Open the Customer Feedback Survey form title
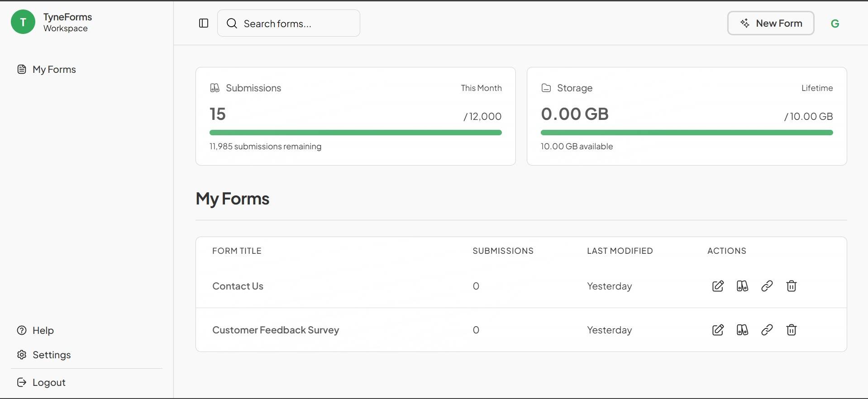The width and height of the screenshot is (868, 399). point(275,330)
